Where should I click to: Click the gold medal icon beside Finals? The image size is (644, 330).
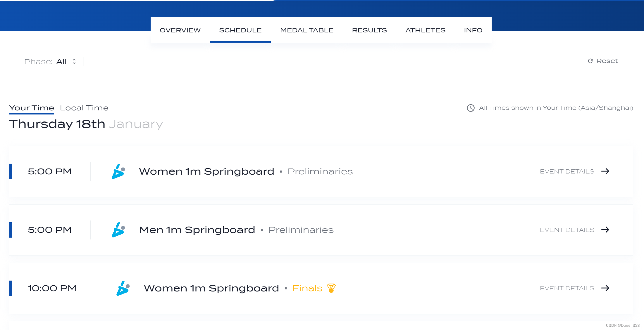(x=331, y=288)
